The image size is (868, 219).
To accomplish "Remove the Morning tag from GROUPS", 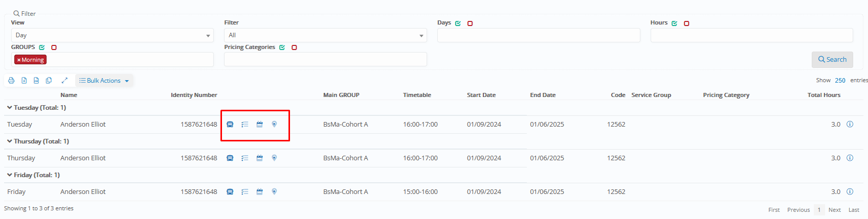I will (x=19, y=60).
